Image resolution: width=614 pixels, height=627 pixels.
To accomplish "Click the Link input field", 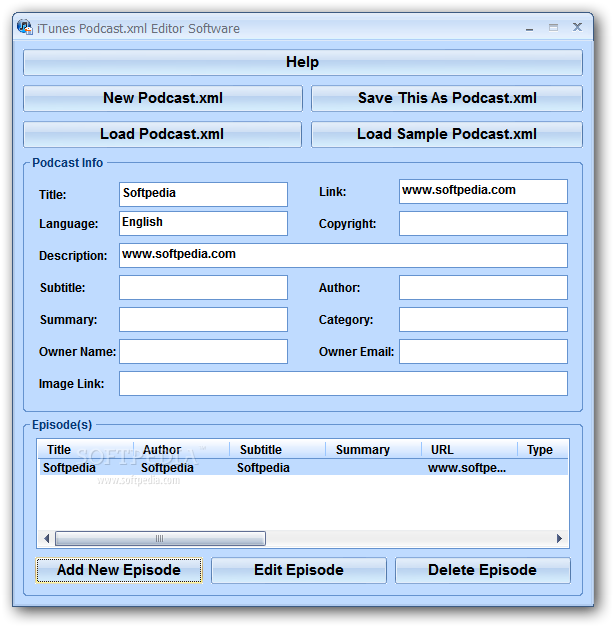I will [x=483, y=192].
